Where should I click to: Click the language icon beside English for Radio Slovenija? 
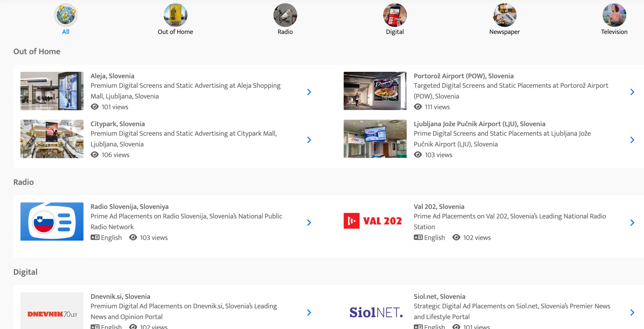(95, 237)
